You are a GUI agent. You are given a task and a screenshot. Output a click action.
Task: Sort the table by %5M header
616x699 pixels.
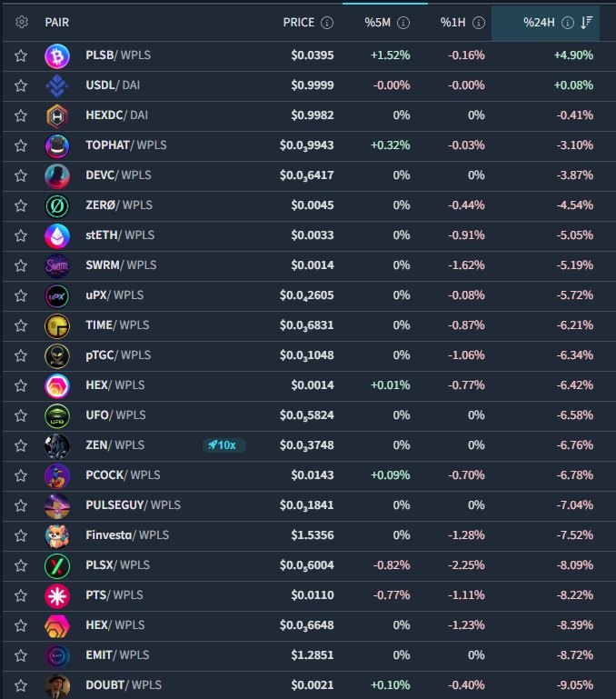[x=378, y=23]
